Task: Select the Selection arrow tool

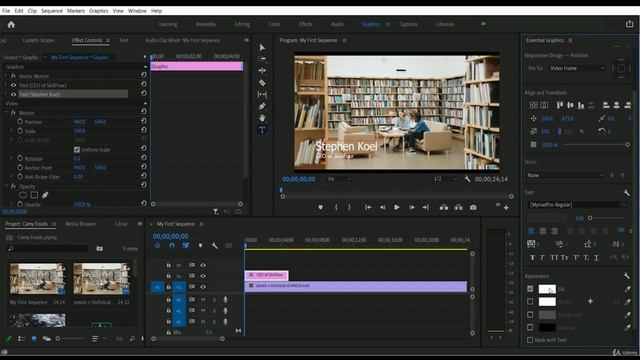Action: [262, 48]
